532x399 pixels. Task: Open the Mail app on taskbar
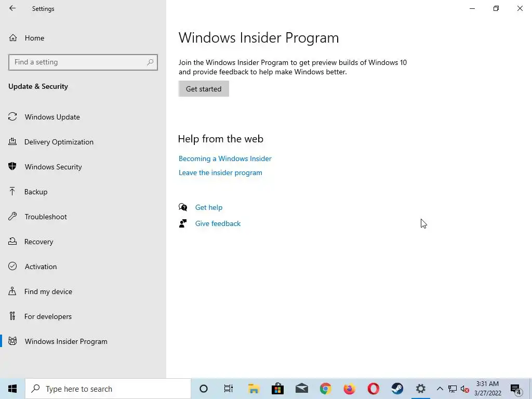302,389
